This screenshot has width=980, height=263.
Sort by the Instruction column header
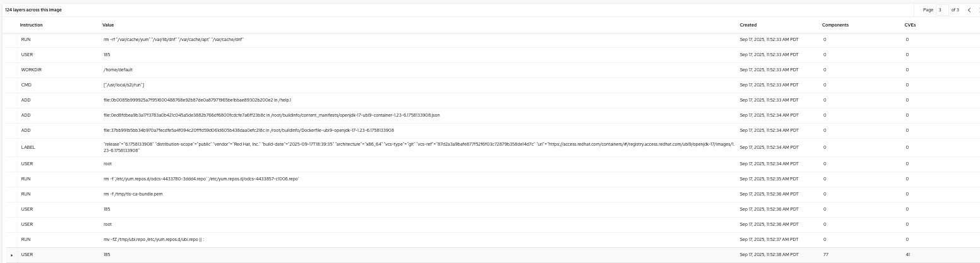click(x=31, y=25)
